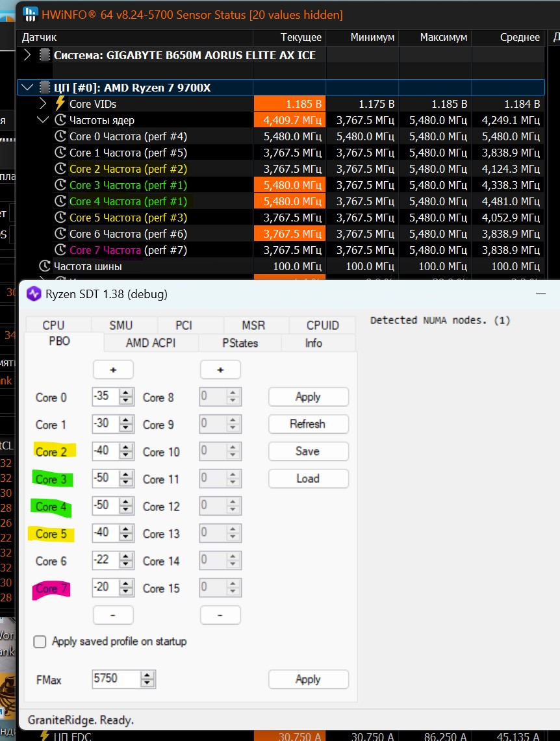Image resolution: width=560 pixels, height=741 pixels.
Task: Click 'Detected NUMA nodes. (1)' log text
Action: coord(440,320)
